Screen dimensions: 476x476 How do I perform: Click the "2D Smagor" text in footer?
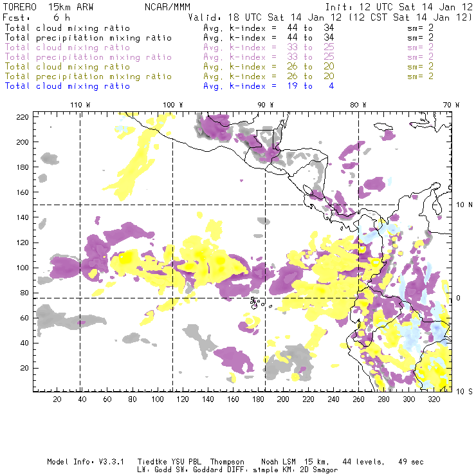319,470
